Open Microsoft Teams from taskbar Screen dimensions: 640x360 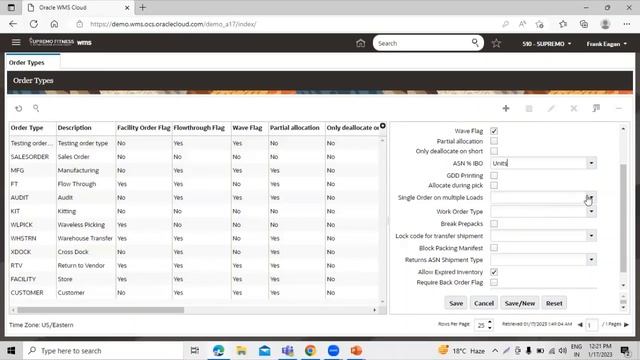coord(287,351)
